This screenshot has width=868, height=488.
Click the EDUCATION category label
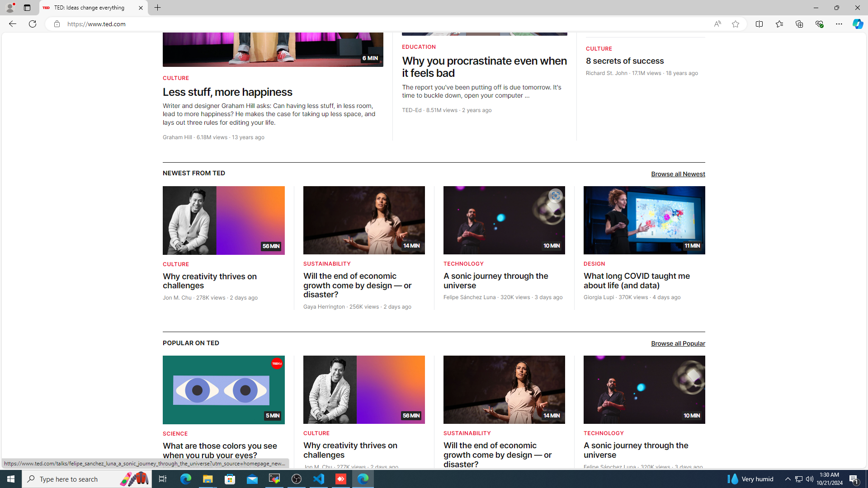click(419, 47)
